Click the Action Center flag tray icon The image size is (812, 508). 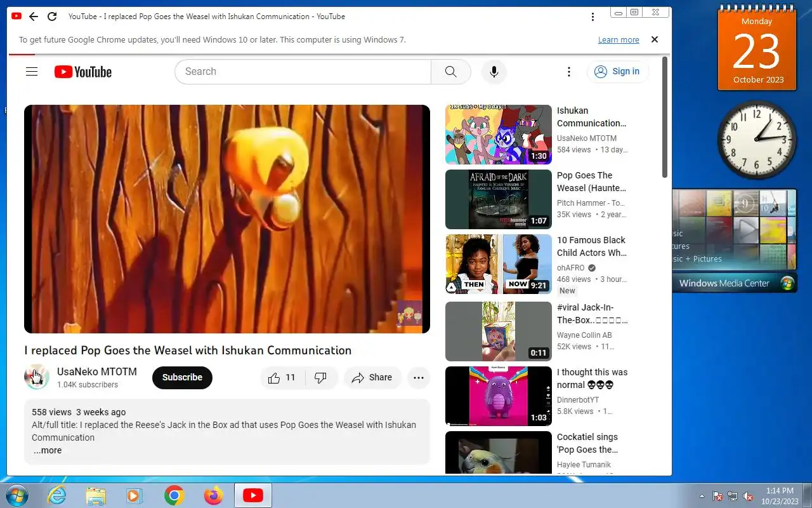coord(717,496)
